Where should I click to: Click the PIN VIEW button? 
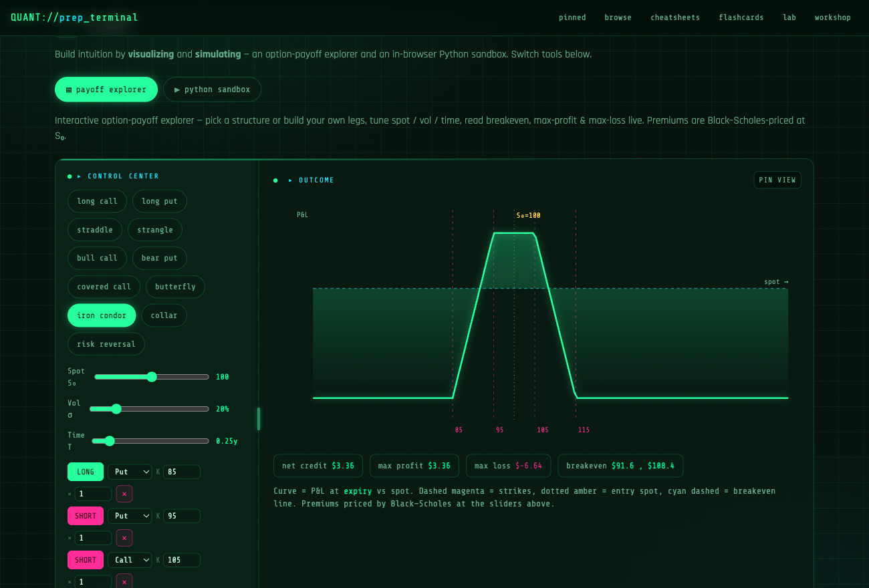click(777, 180)
